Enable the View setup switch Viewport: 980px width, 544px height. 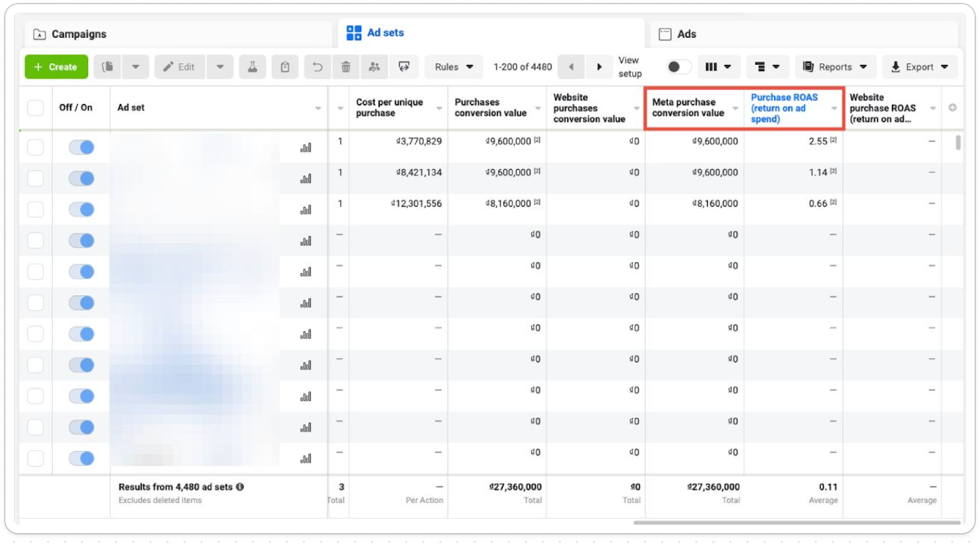[x=677, y=67]
